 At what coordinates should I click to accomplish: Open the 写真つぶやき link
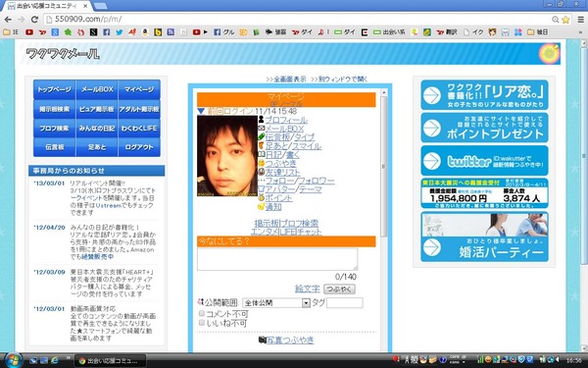tap(290, 340)
